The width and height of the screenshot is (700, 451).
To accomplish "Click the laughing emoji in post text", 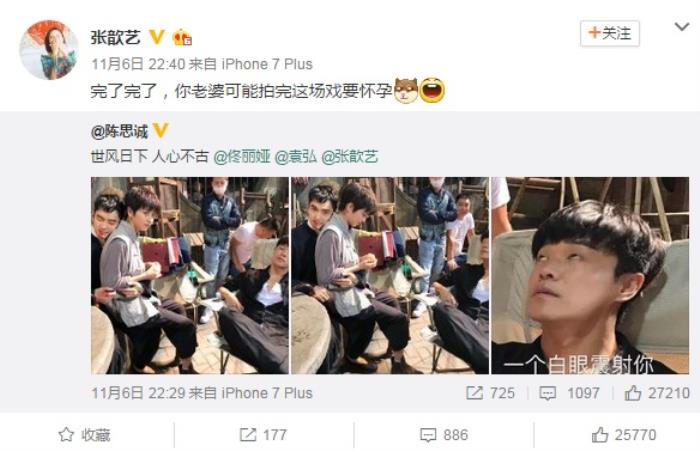I will (x=432, y=90).
